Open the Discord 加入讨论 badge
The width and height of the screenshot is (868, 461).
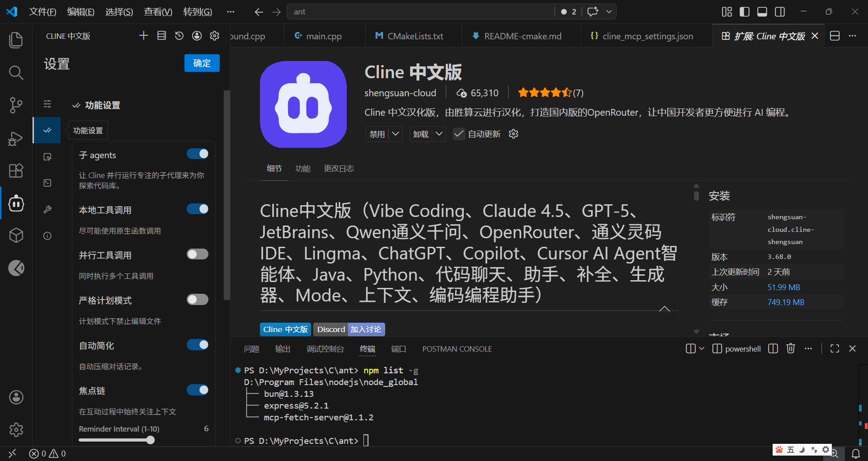click(349, 329)
